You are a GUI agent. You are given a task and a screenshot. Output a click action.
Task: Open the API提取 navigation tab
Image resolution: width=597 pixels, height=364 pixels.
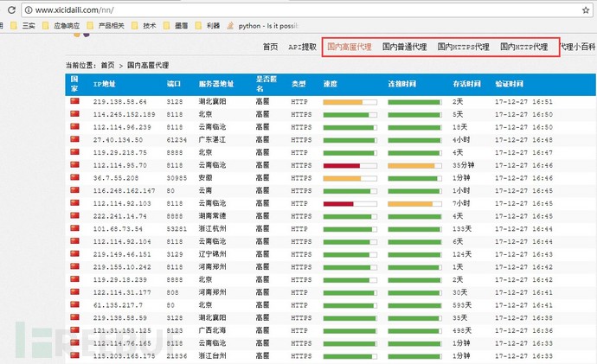pyautogui.click(x=302, y=48)
